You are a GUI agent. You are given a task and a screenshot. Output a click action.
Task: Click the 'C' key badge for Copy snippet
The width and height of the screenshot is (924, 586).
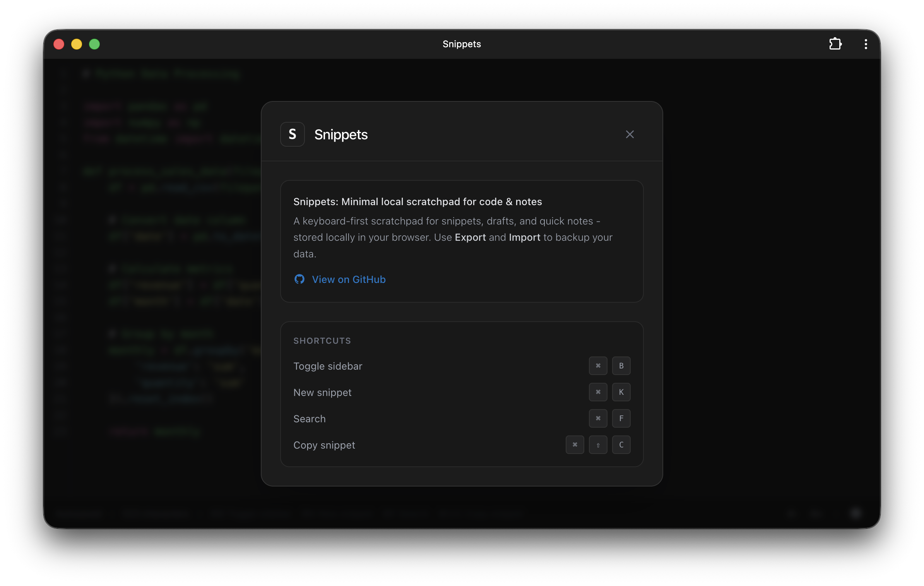(621, 445)
